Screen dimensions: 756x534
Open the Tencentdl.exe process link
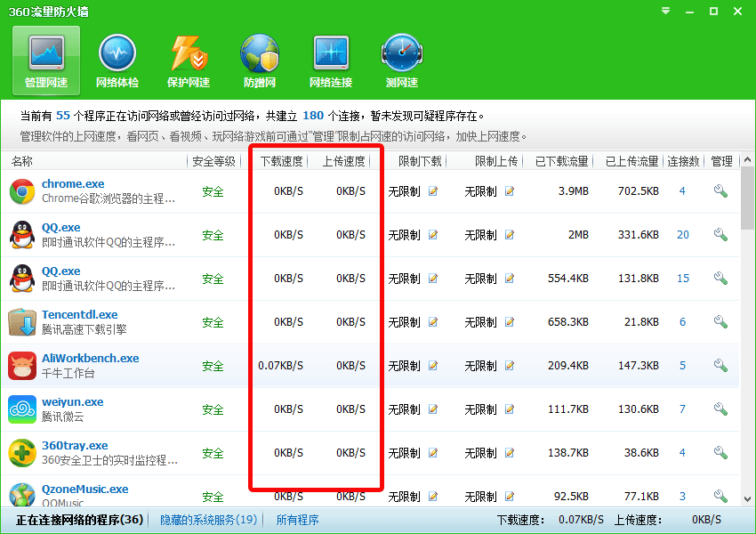(79, 314)
